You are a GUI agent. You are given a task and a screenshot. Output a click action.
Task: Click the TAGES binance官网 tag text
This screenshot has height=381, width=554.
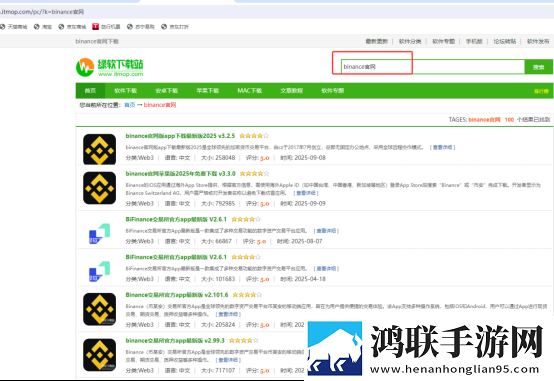(484, 120)
